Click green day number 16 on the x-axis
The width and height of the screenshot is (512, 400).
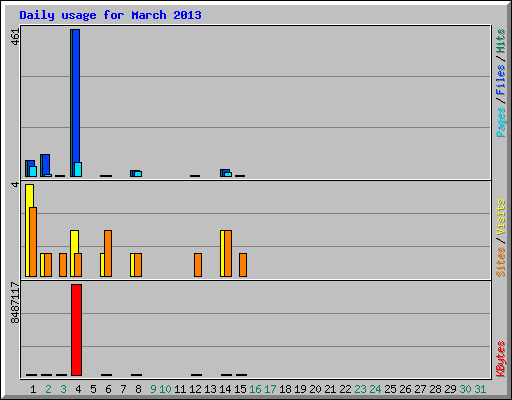(255, 389)
